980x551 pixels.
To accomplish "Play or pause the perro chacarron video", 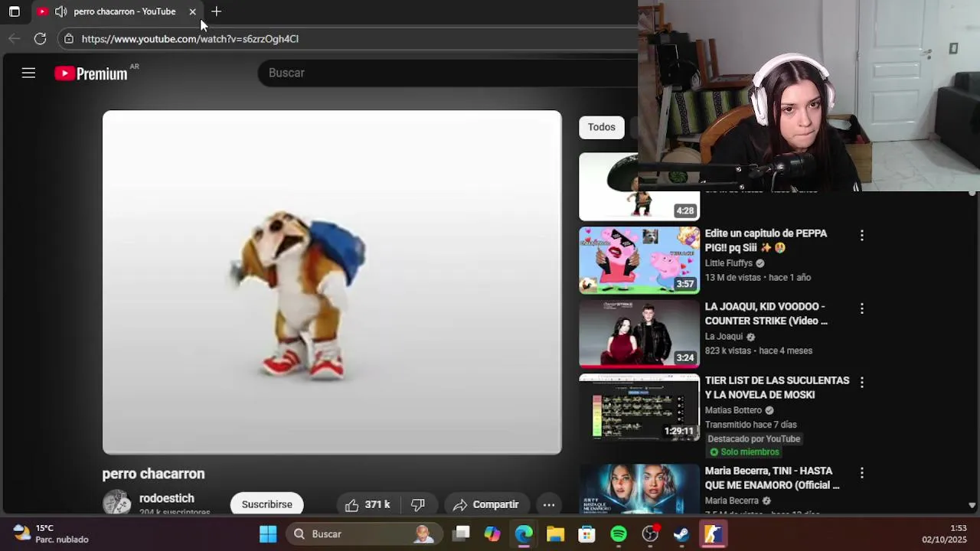I will [x=332, y=282].
